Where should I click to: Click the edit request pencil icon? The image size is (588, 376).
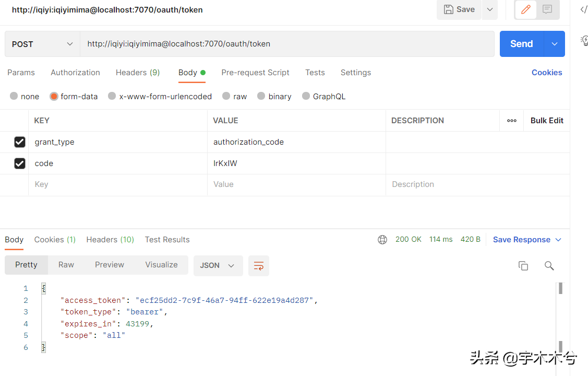pyautogui.click(x=525, y=9)
